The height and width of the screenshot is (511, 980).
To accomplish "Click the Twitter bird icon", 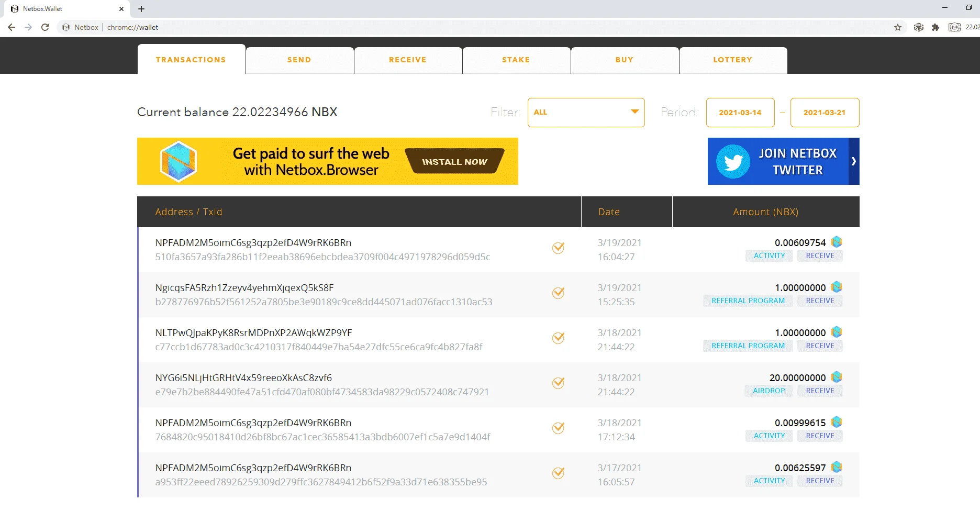I will [x=733, y=162].
